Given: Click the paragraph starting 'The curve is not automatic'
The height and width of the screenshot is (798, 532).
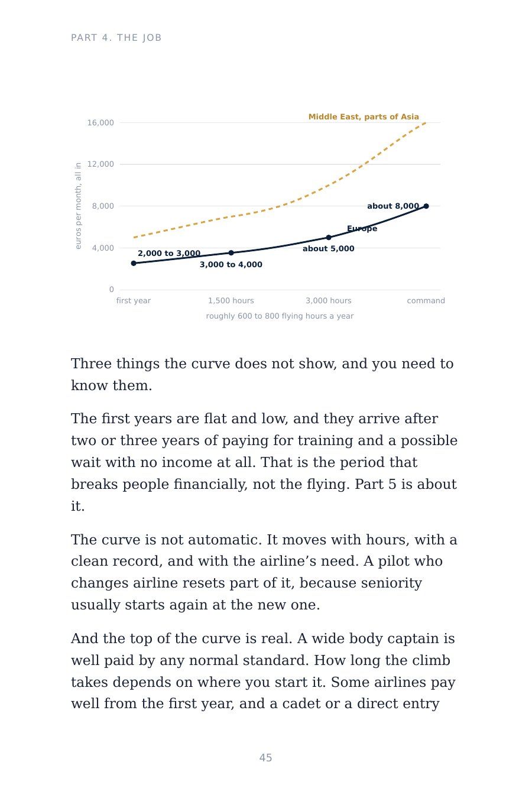Looking at the screenshot, I should pos(264,572).
